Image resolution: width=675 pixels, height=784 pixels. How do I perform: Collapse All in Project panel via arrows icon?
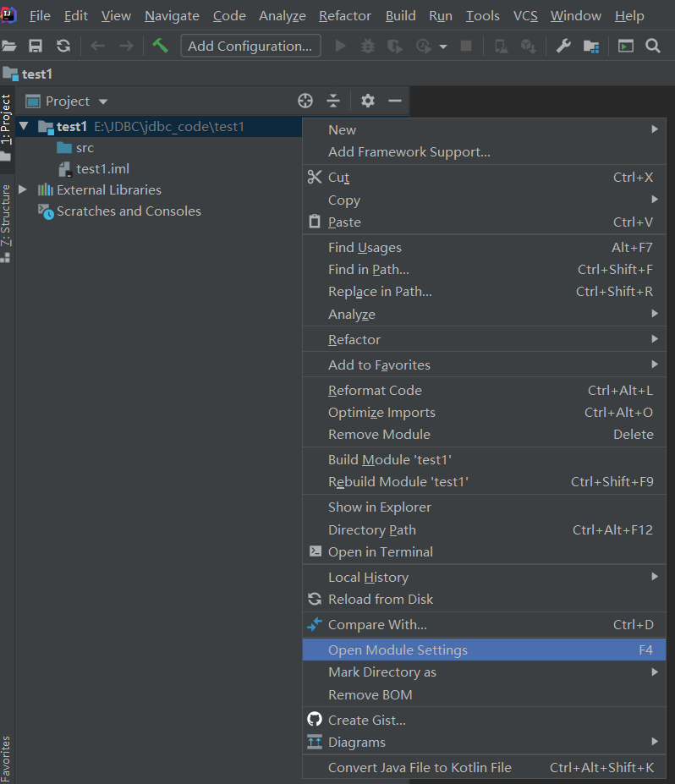pos(333,101)
